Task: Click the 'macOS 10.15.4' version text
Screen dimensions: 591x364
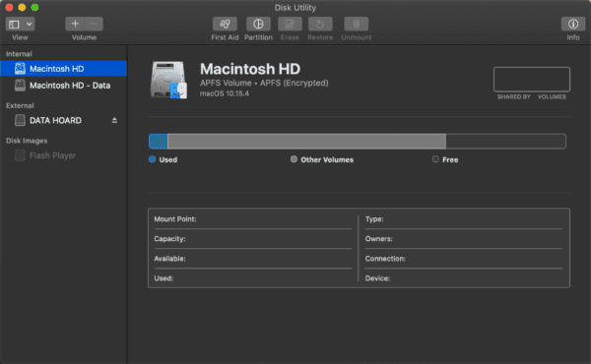Action: click(225, 93)
